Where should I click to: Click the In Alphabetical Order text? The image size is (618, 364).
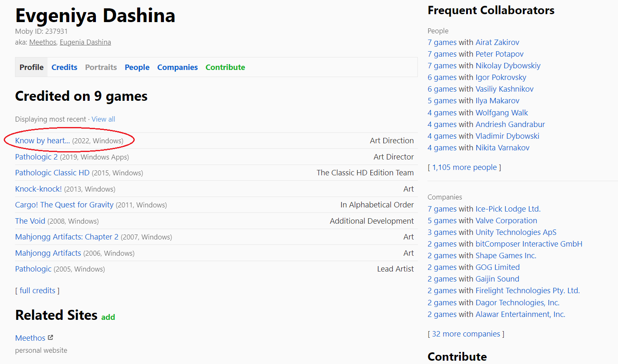(377, 205)
